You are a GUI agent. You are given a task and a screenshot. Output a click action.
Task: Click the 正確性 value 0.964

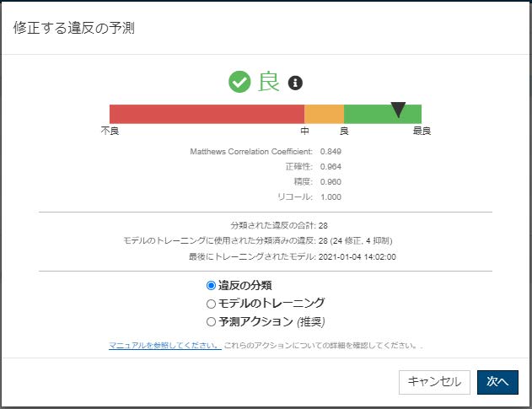coord(330,167)
